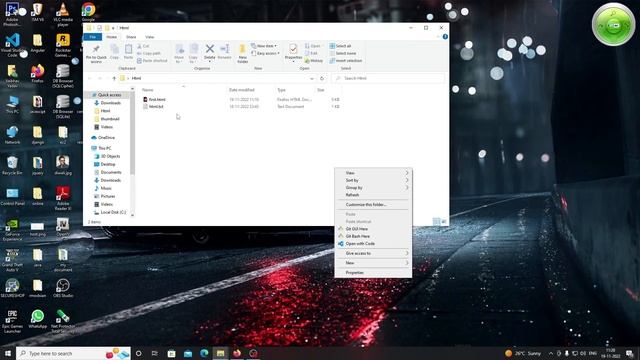Open Task View on taskbar

click(x=155, y=353)
